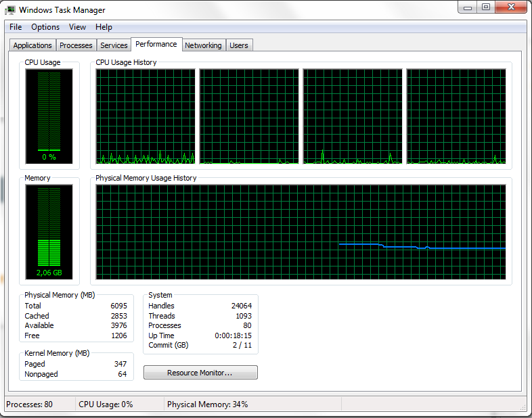Click the CPU Usage 0 % meter
The width and height of the screenshot is (532, 418).
[x=49, y=116]
